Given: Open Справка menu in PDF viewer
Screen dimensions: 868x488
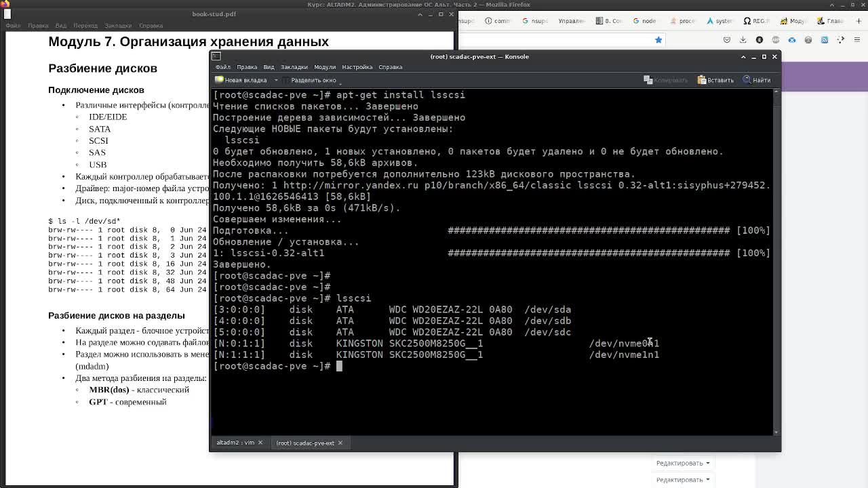Looking at the screenshot, I should coord(151,26).
